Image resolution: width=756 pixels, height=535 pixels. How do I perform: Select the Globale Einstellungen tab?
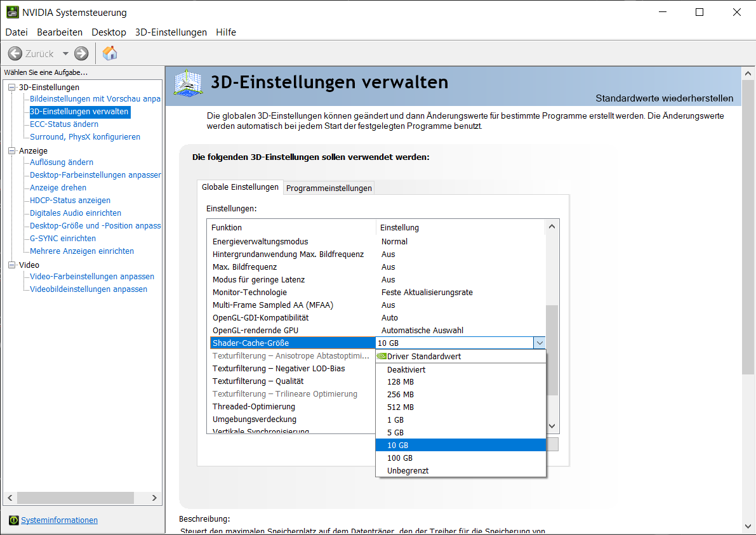click(240, 187)
